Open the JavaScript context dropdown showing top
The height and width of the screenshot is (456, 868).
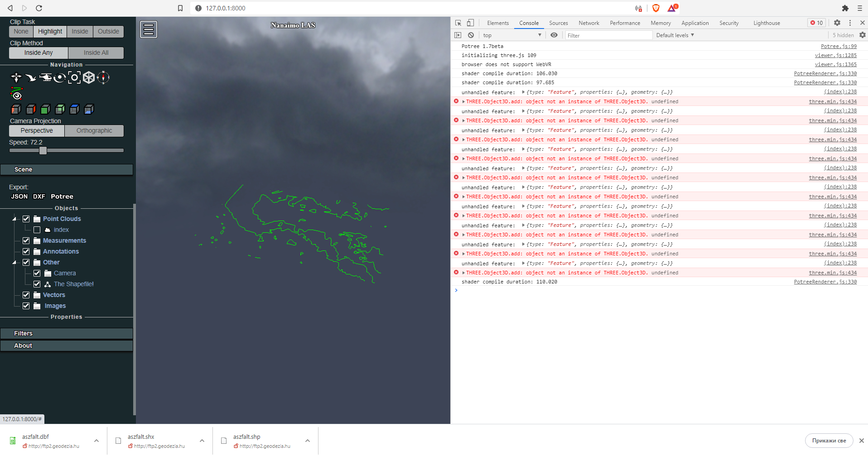point(512,35)
